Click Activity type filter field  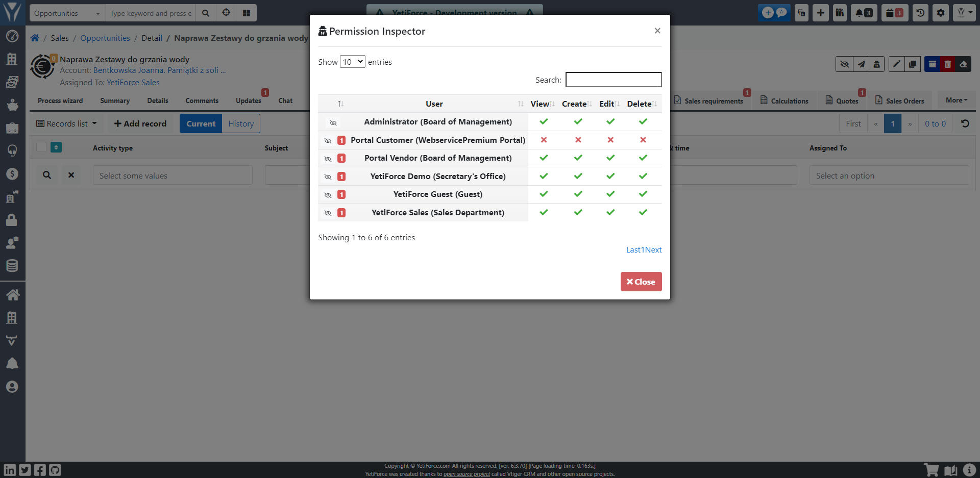[x=173, y=175]
